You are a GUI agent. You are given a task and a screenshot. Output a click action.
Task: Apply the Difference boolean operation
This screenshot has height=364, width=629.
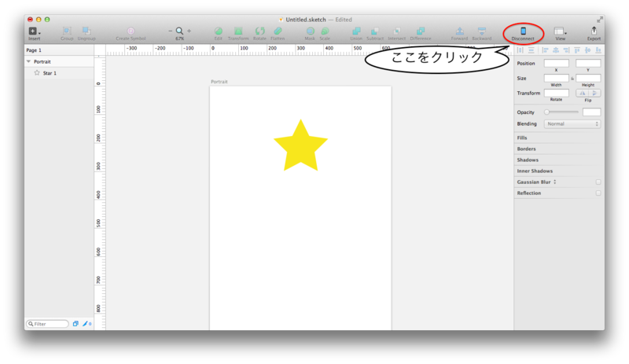pyautogui.click(x=421, y=31)
